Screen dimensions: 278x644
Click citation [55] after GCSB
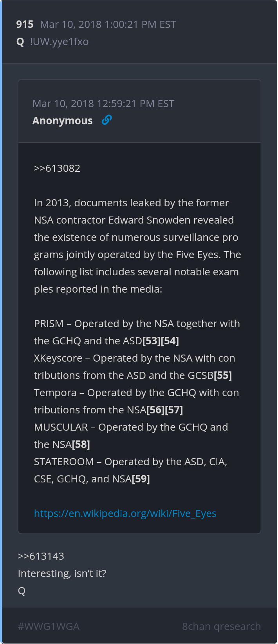tap(223, 375)
